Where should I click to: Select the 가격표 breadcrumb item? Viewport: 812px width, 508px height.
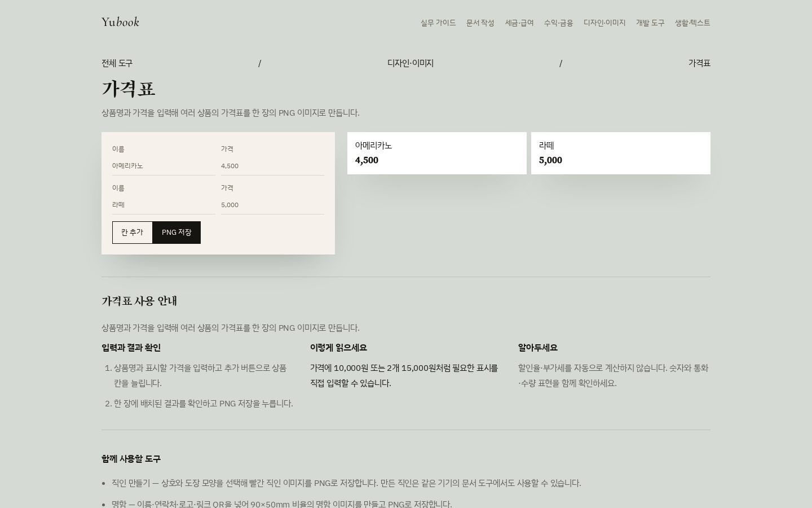coord(699,63)
